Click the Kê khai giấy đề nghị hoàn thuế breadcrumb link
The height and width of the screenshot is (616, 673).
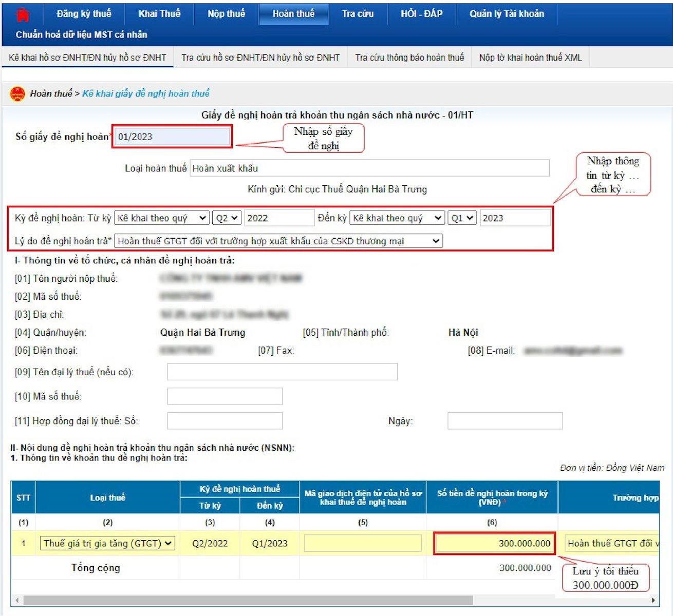pyautogui.click(x=146, y=93)
